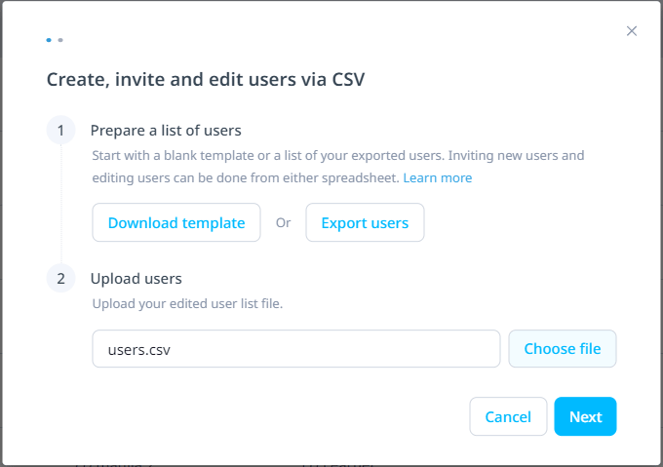The height and width of the screenshot is (467, 663).
Task: Close the CSV import dialog with X
Action: pos(631,31)
